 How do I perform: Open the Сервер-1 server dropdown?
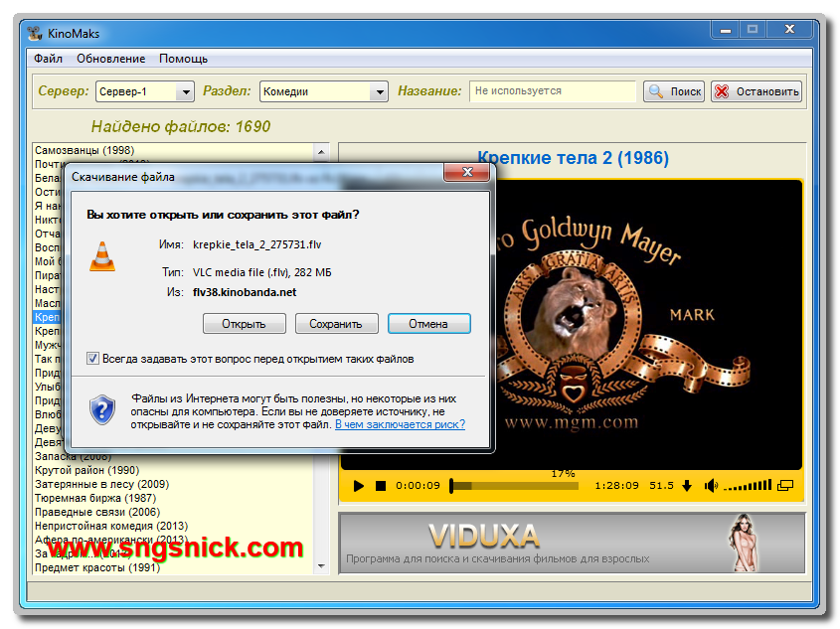point(145,91)
